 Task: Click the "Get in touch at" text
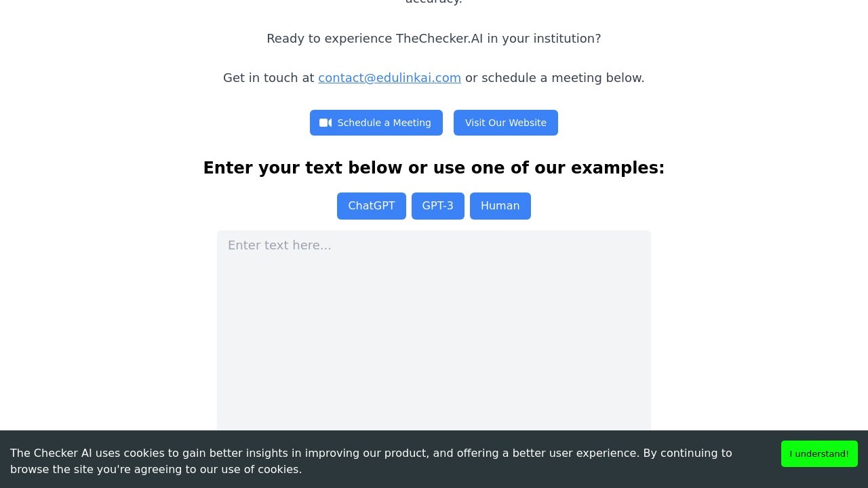(x=269, y=78)
